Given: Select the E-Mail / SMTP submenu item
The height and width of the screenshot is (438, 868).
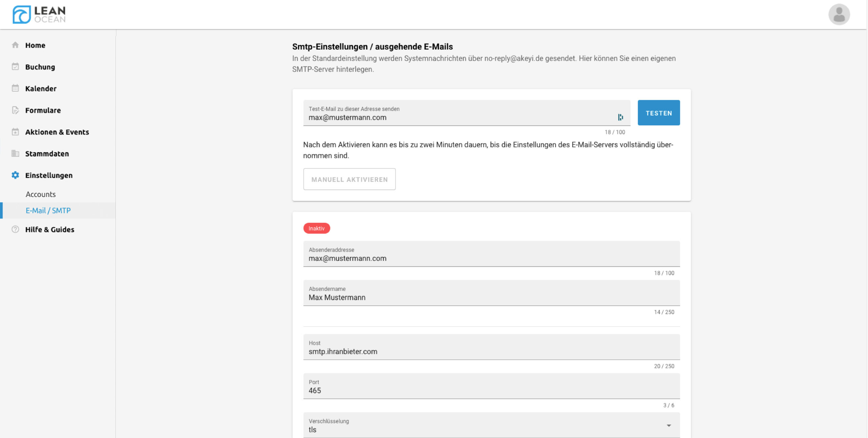Looking at the screenshot, I should pyautogui.click(x=48, y=210).
